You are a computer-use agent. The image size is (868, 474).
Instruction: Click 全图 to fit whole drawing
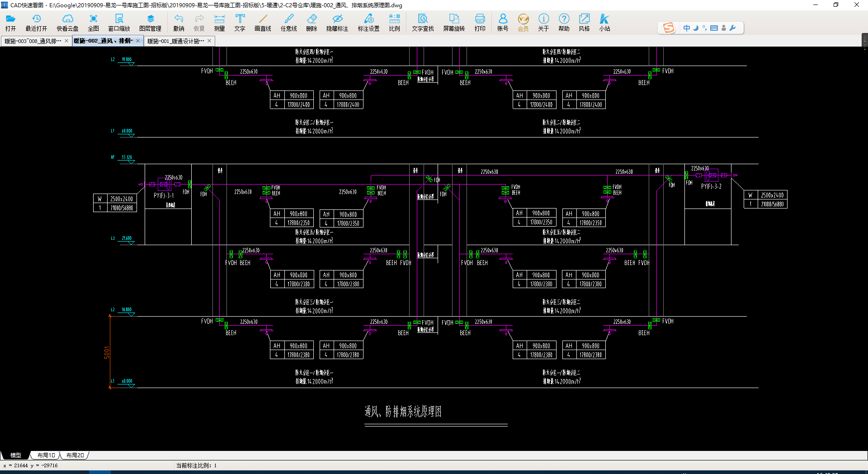click(x=93, y=22)
